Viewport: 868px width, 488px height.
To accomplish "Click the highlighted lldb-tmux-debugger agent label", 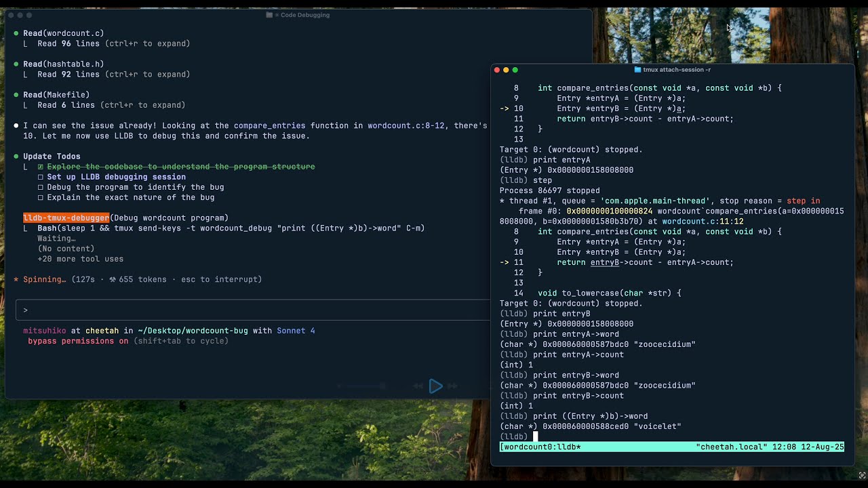I will tap(66, 218).
